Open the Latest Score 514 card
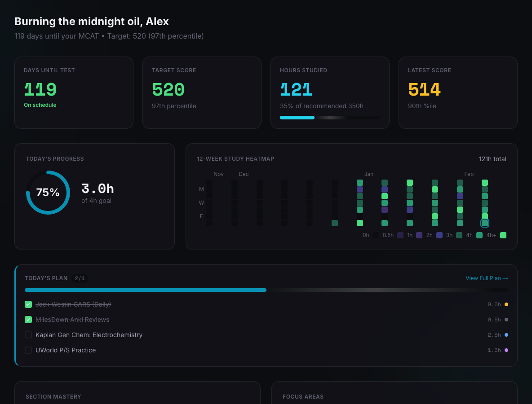This screenshot has height=404, width=532. tap(457, 92)
